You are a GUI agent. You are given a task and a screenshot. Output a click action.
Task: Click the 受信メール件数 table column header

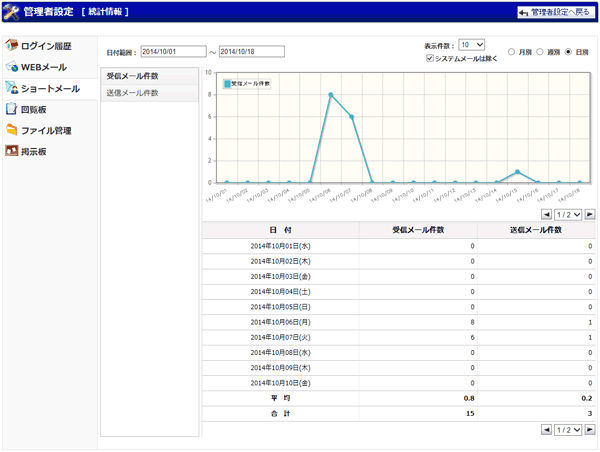click(x=418, y=230)
